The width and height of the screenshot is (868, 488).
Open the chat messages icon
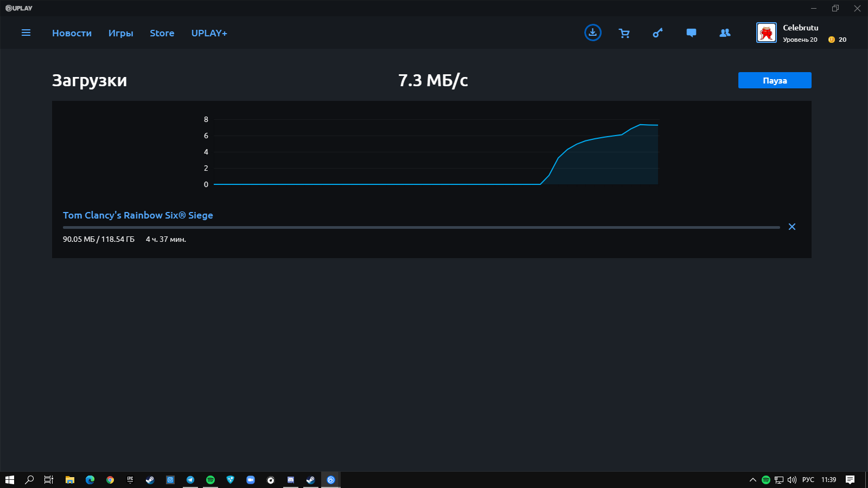tap(691, 33)
